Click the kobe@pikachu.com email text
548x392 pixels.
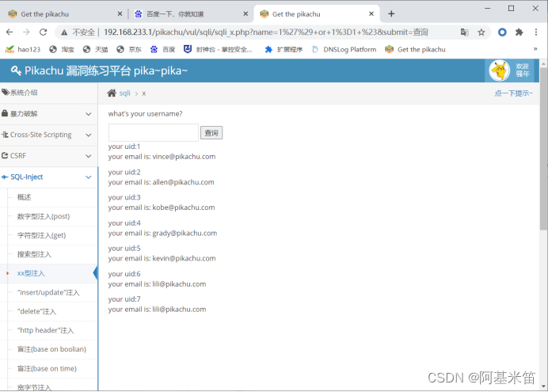click(x=184, y=207)
